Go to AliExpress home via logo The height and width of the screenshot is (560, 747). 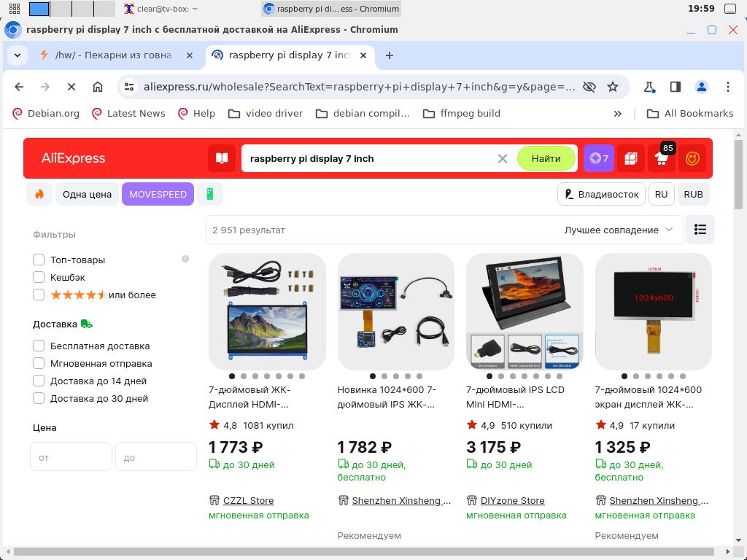point(73,158)
